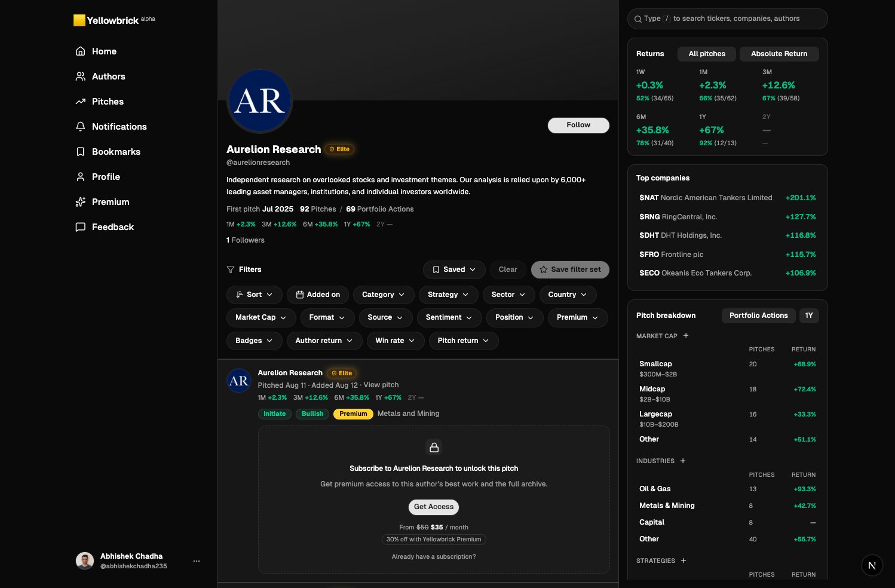
Task: Open the Position filter dropdown
Action: 514,317
